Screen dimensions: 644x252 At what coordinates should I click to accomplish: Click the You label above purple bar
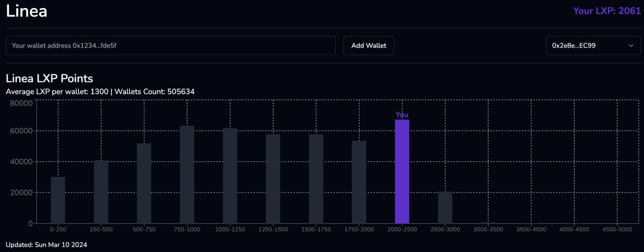(x=402, y=115)
